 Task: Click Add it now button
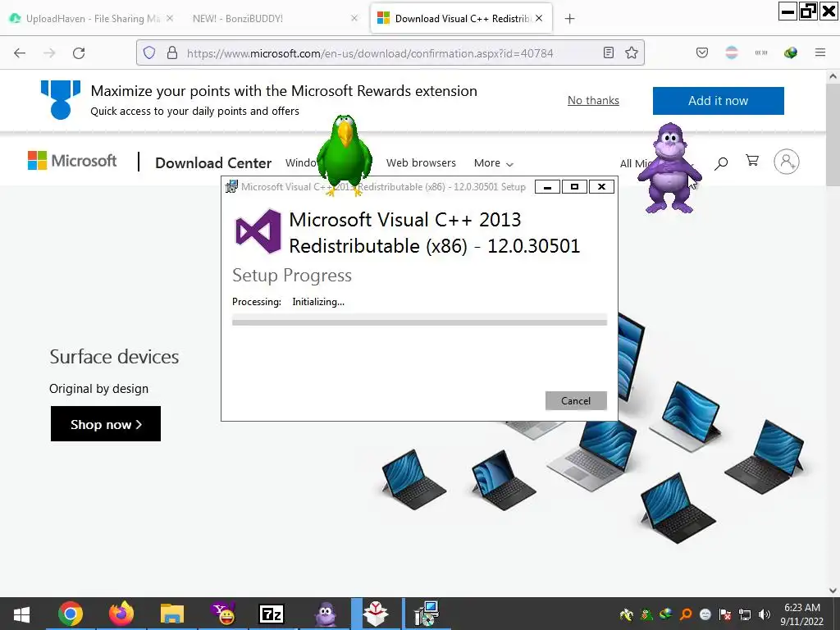719,101
